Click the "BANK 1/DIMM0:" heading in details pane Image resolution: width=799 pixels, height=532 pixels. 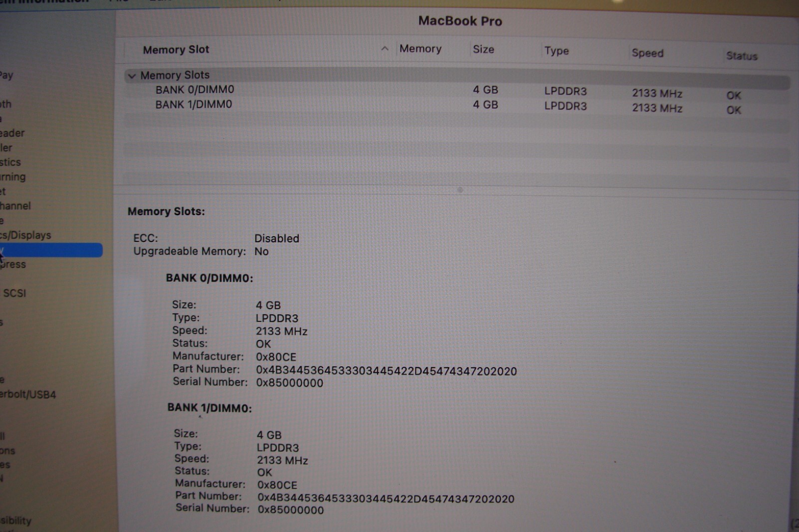(x=209, y=408)
